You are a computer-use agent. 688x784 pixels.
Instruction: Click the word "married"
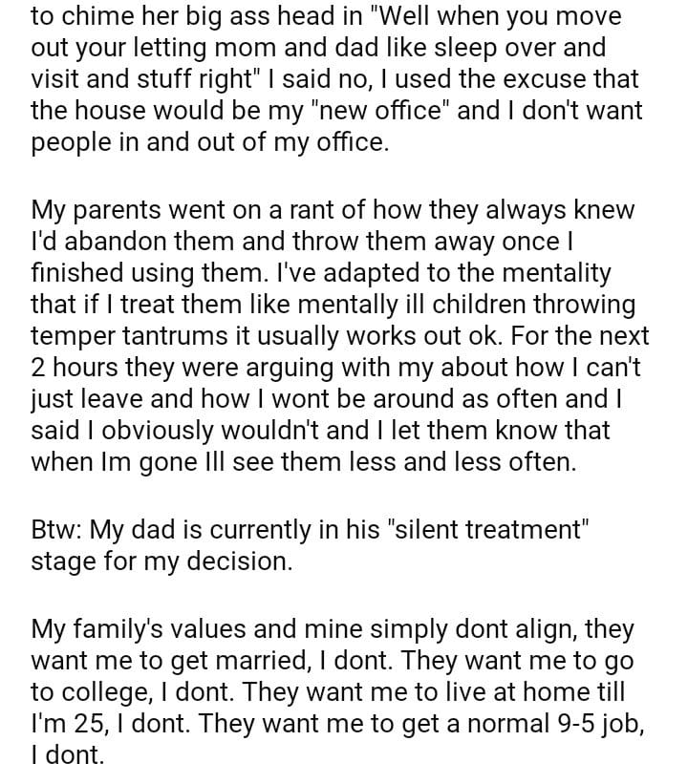tap(297, 663)
